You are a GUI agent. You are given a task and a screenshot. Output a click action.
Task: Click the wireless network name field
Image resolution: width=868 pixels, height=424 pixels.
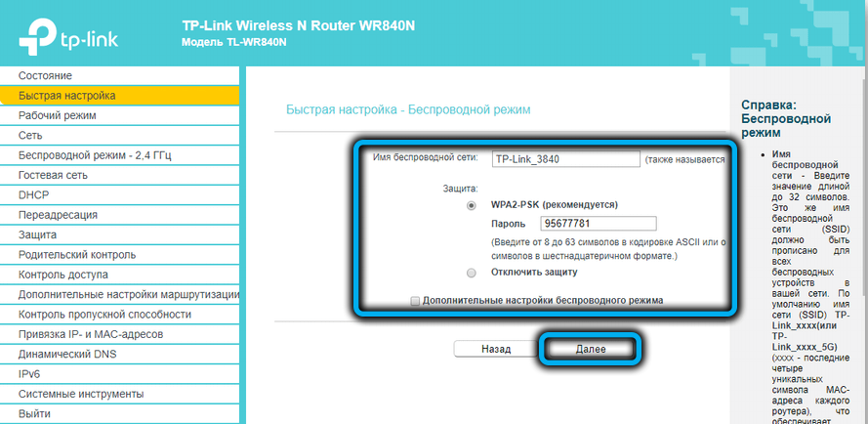coord(564,158)
